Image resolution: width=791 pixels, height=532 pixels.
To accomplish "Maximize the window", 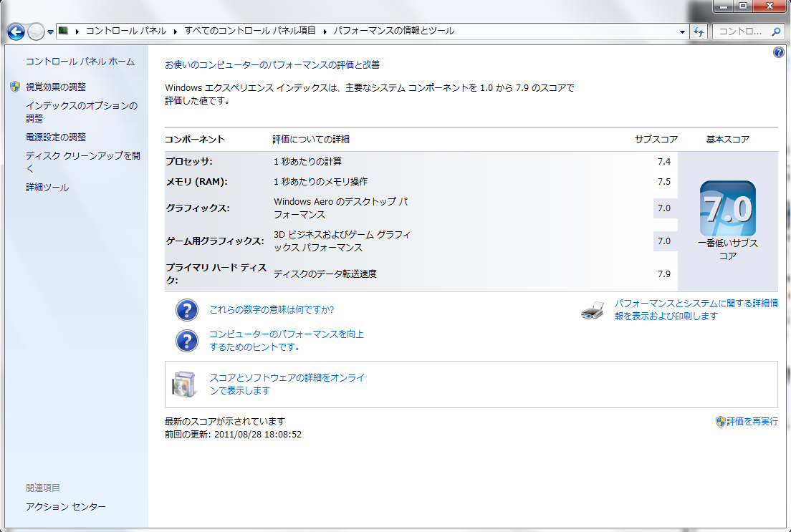I will point(743,6).
